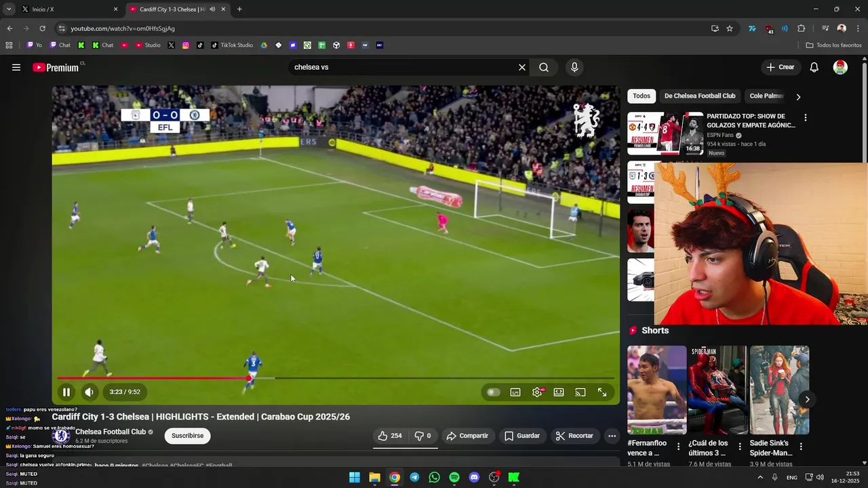Show more Shorts with right arrow
Image resolution: width=868 pixels, height=488 pixels.
(807, 399)
